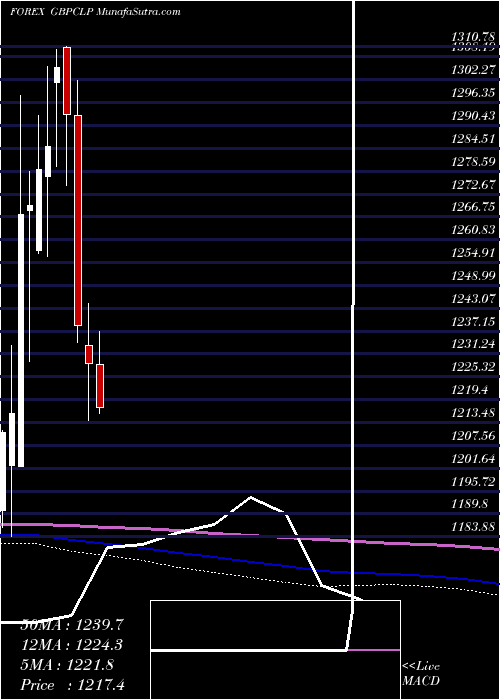Click the tallest red candle body

click(x=78, y=220)
